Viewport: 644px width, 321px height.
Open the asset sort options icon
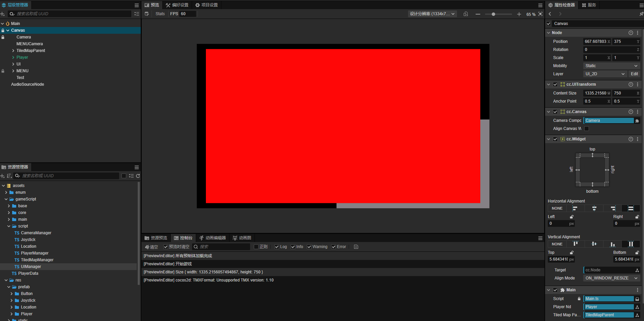9,176
